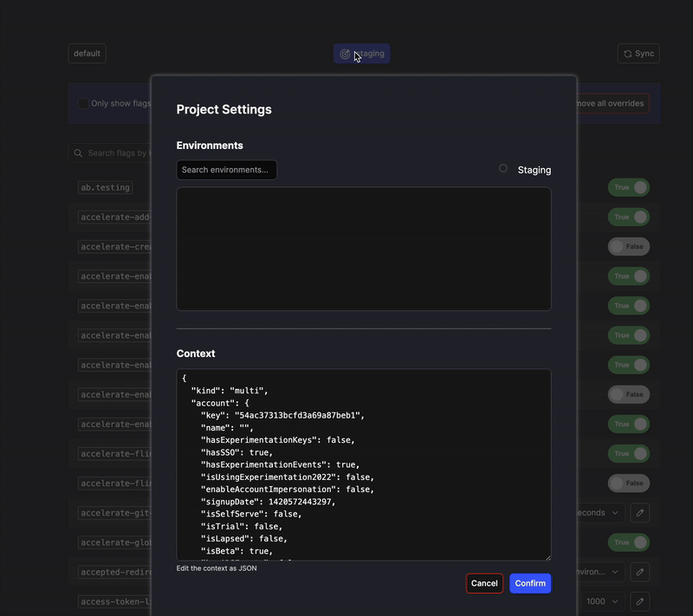This screenshot has height=616, width=693.
Task: Click the accepted-redir flag key label
Action: 115,572
